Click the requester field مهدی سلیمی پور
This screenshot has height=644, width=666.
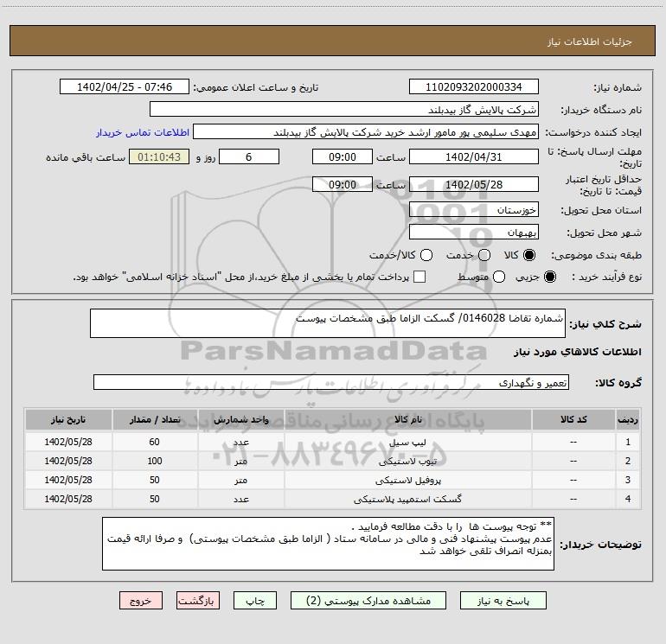[366, 131]
